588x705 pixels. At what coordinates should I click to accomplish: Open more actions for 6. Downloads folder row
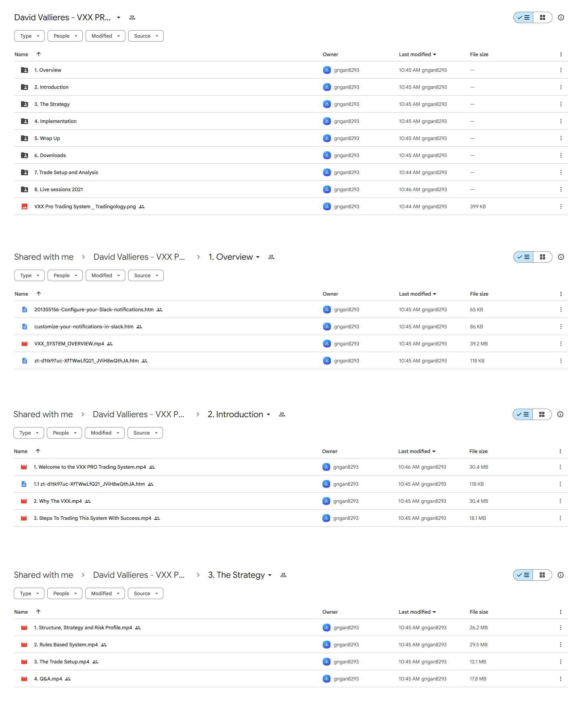pyautogui.click(x=561, y=155)
